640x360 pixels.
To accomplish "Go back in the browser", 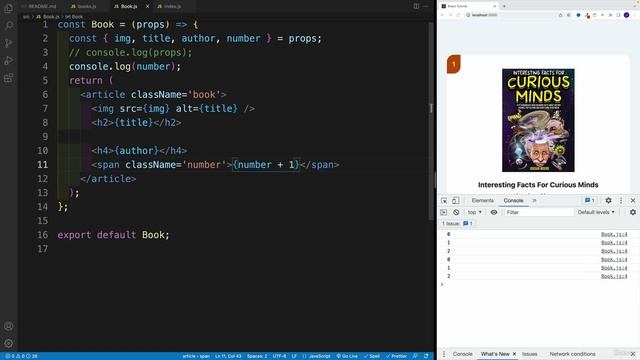I will click(442, 15).
